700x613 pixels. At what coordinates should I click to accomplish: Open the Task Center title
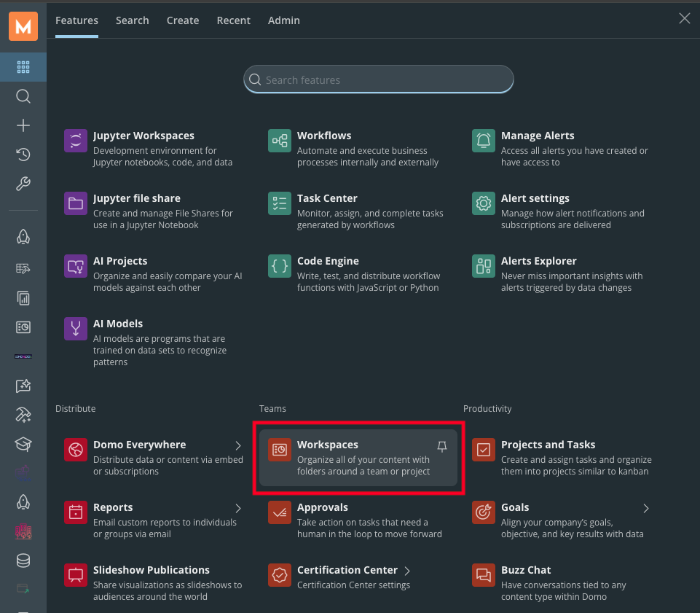(x=327, y=198)
